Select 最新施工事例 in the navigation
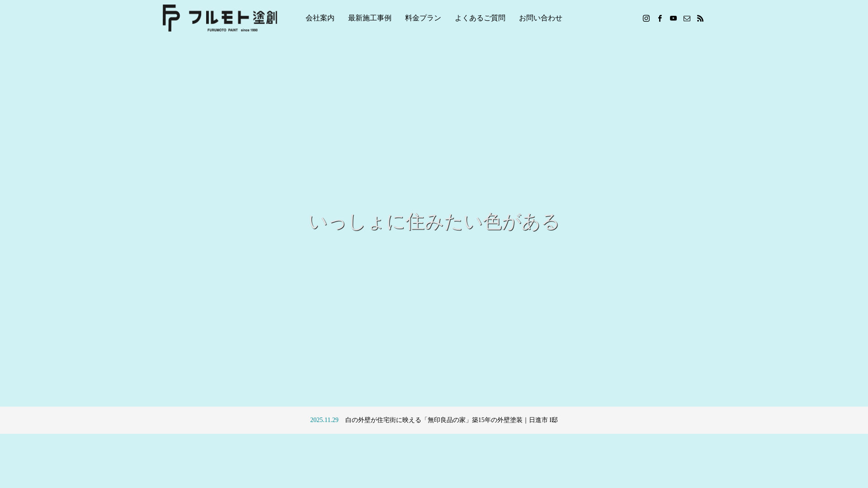This screenshot has width=868, height=488. tap(369, 18)
